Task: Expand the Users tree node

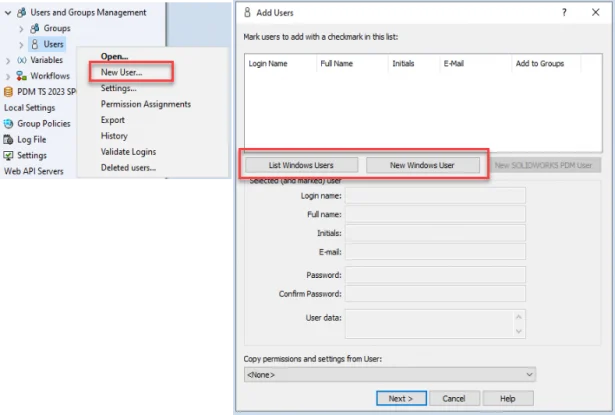Action: pos(21,45)
